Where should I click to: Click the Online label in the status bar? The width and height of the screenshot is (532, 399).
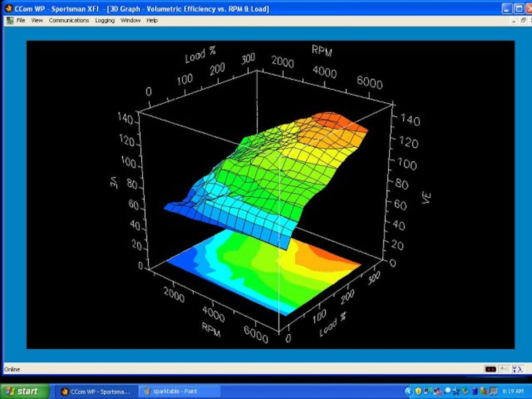click(x=12, y=369)
